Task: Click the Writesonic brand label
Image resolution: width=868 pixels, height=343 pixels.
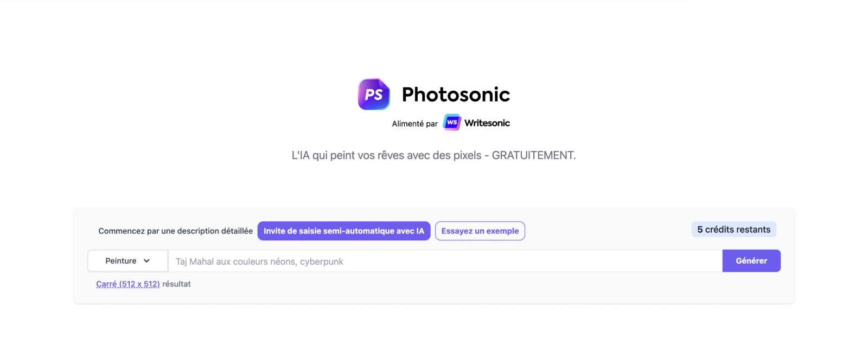Action: tap(487, 123)
